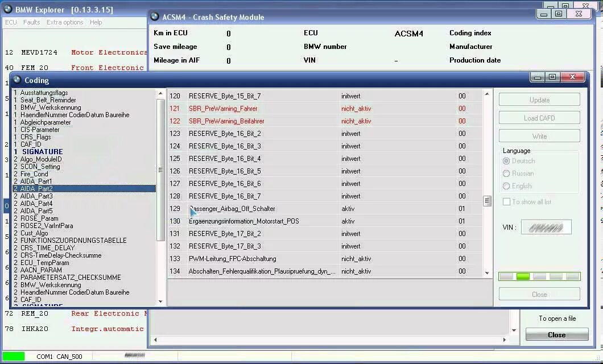Click Passenger_Airbag_Off_Schalter row

325,209
